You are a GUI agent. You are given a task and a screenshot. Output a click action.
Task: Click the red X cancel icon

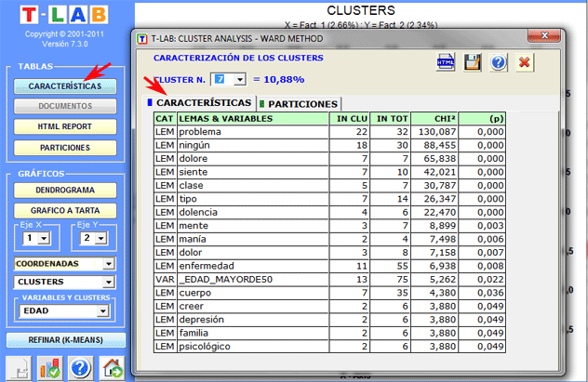pyautogui.click(x=524, y=62)
